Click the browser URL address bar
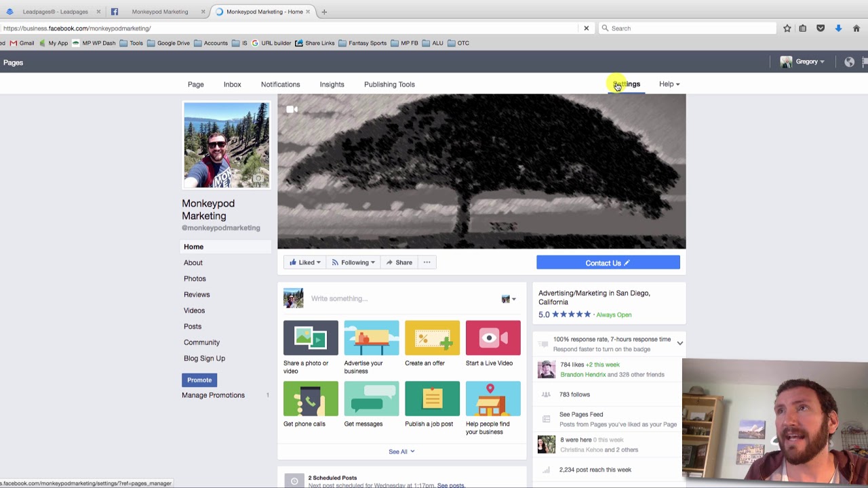This screenshot has width=868, height=488. click(x=290, y=28)
